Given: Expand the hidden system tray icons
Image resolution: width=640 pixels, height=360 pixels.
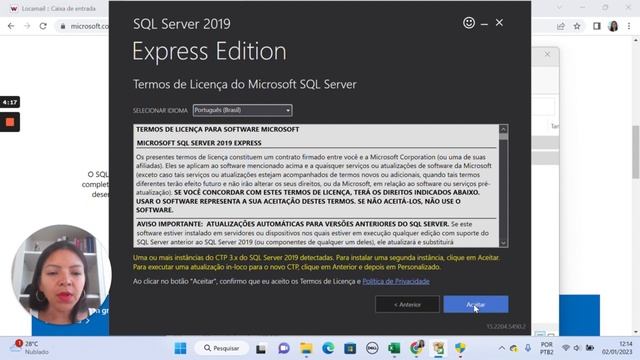Looking at the screenshot, I should coord(501,348).
